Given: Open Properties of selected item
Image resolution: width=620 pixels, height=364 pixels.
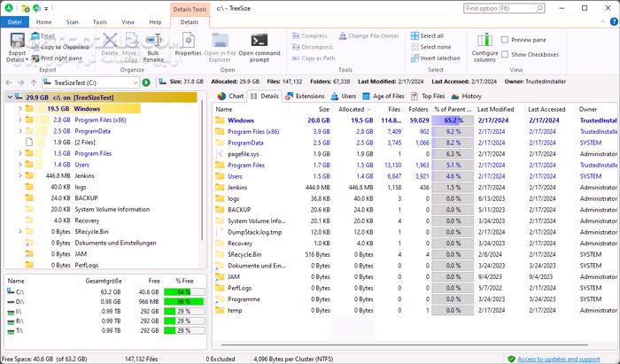Looking at the screenshot, I should point(188,44).
